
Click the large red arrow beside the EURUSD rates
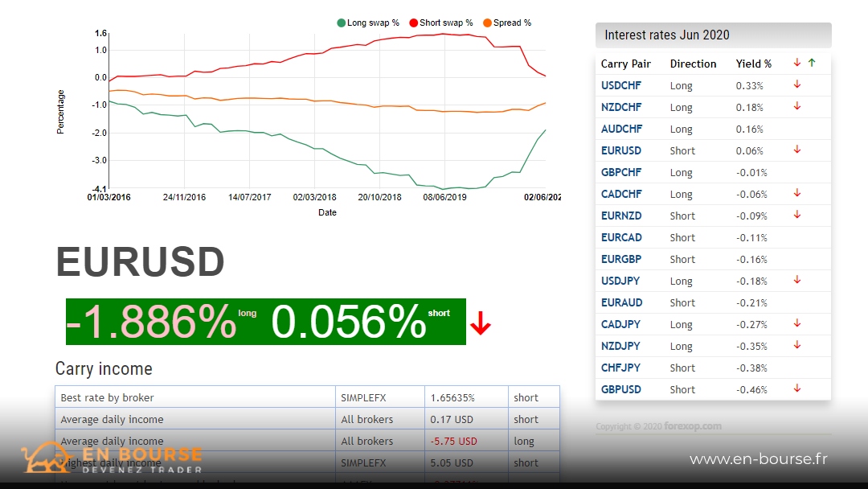480,323
